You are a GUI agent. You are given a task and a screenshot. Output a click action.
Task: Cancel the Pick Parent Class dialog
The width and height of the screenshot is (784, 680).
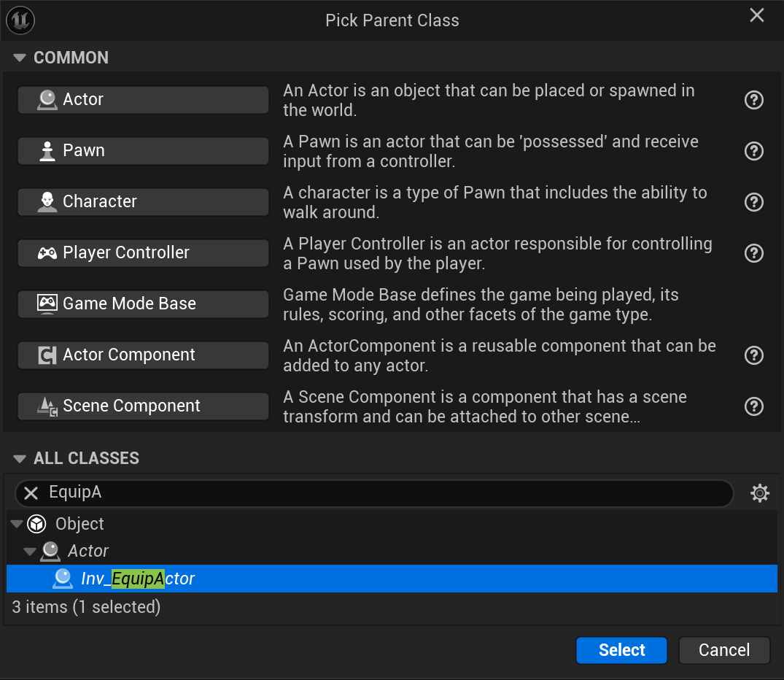723,650
